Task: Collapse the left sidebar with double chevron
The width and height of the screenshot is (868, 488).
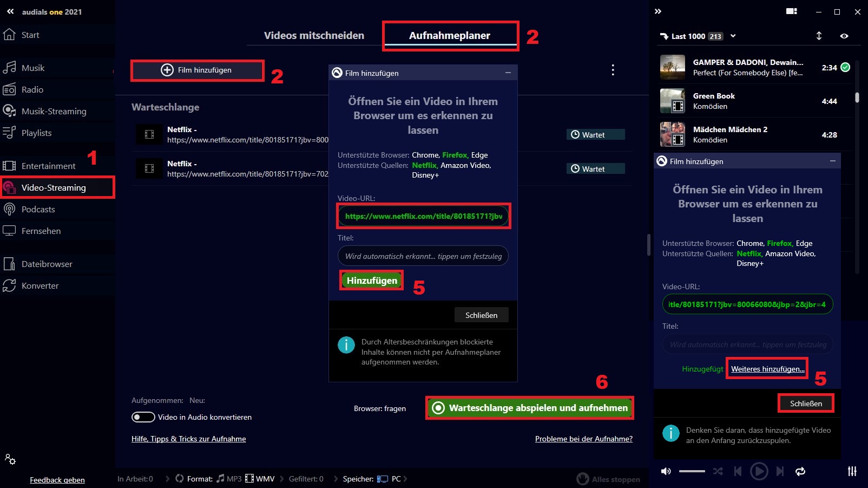Action: click(x=10, y=11)
